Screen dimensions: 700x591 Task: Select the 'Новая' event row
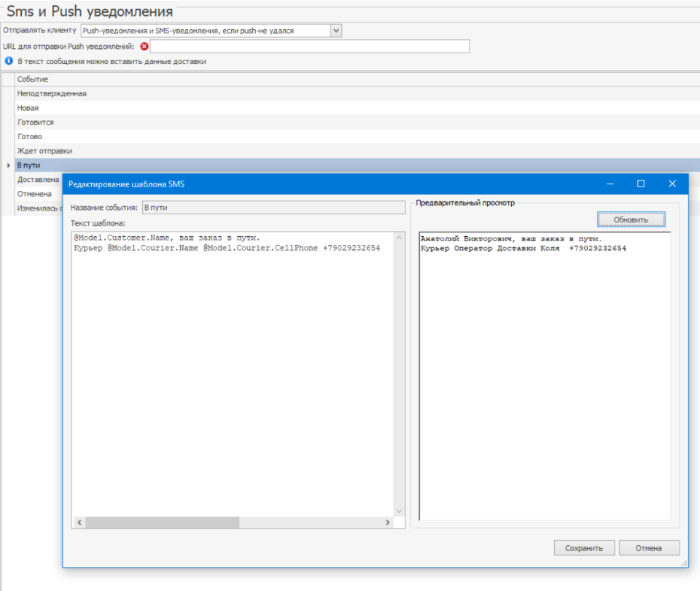coord(28,108)
